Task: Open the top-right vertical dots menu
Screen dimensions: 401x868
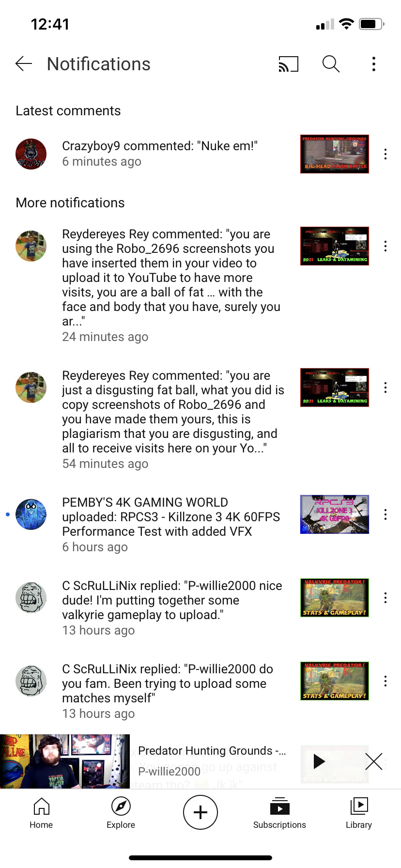Action: 373,64
